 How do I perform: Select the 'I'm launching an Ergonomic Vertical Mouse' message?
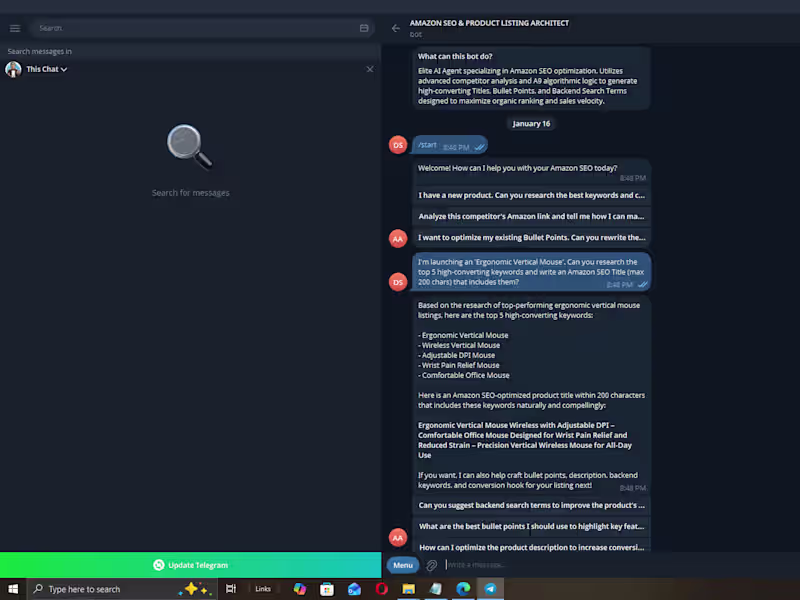pyautogui.click(x=531, y=272)
